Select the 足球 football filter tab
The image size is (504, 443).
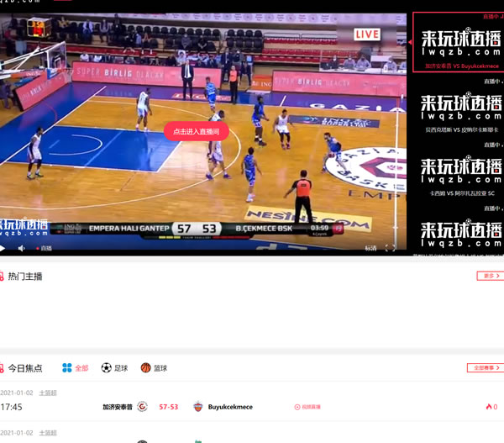tap(114, 368)
